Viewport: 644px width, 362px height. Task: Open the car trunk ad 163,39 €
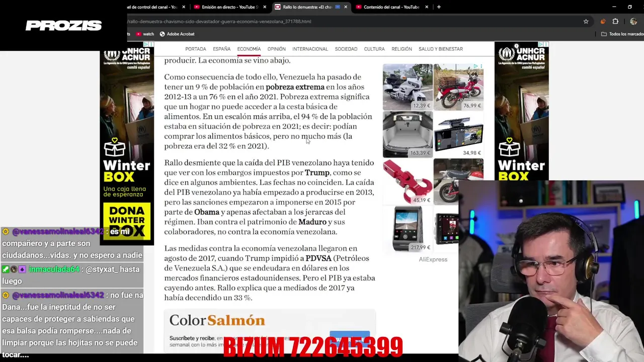coord(408,134)
